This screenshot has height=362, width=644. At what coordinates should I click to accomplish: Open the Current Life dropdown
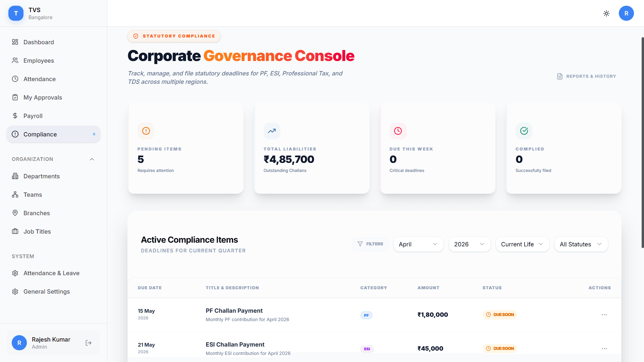tap(522, 244)
